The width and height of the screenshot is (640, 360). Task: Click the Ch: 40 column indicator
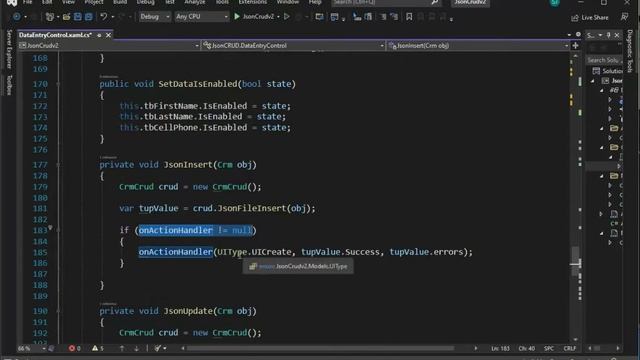coord(527,348)
